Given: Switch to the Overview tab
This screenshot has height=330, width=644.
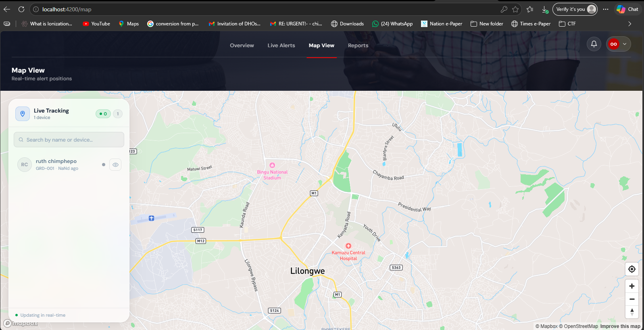Looking at the screenshot, I should click(x=242, y=46).
